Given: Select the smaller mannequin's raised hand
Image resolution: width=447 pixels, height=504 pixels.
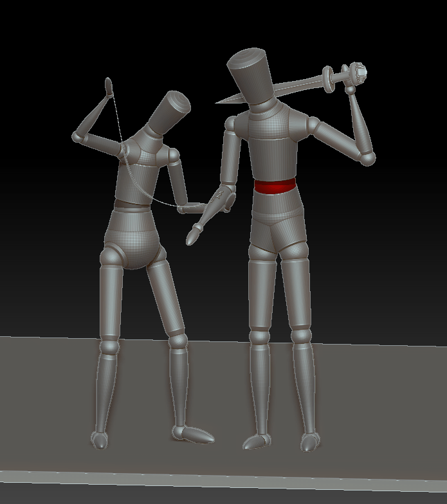Looking at the screenshot, I should click(x=108, y=86).
